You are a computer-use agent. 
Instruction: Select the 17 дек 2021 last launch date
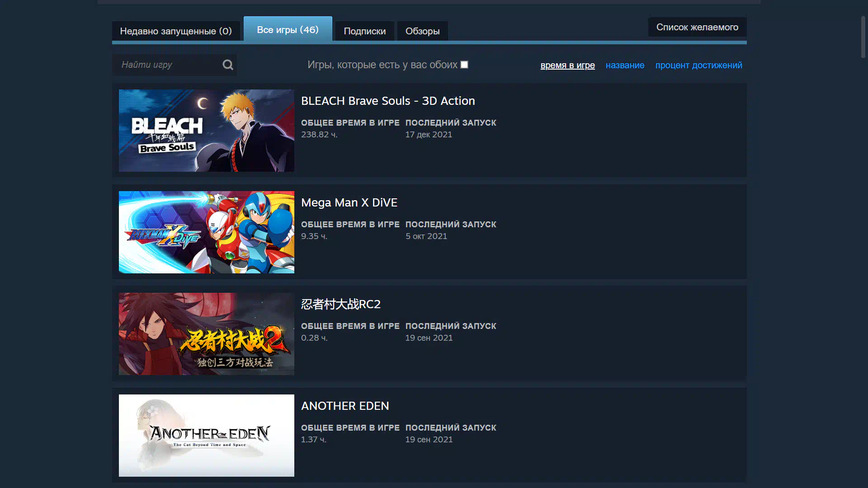click(429, 135)
